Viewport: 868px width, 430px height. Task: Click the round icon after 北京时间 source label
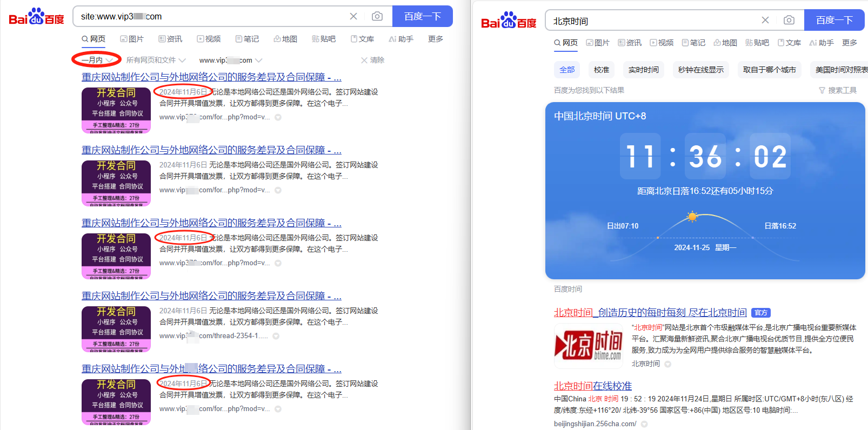(668, 364)
